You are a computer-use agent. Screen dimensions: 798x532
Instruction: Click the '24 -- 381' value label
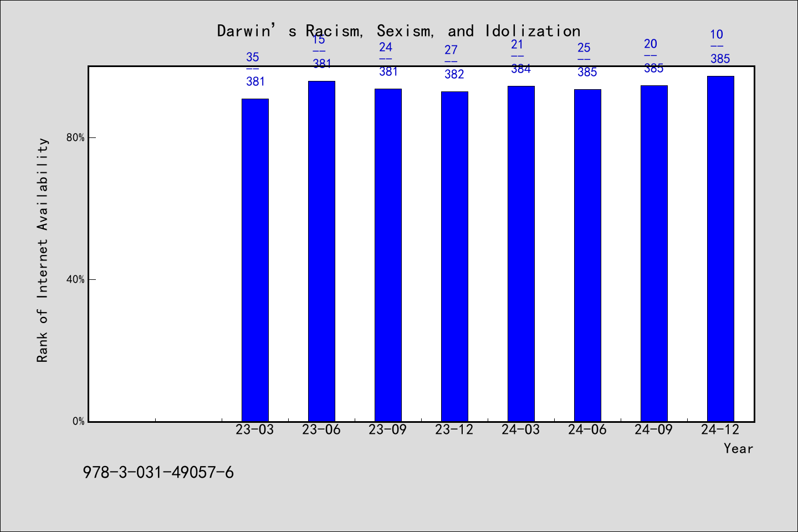[x=388, y=59]
